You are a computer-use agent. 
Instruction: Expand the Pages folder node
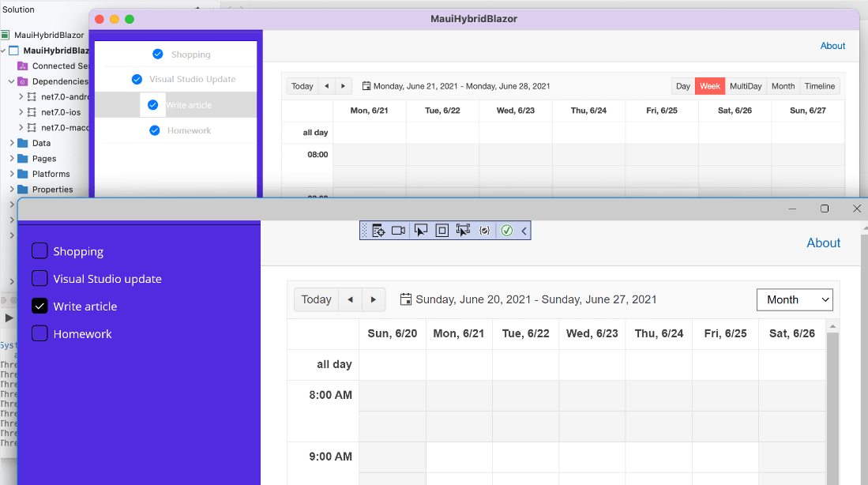pyautogui.click(x=12, y=158)
